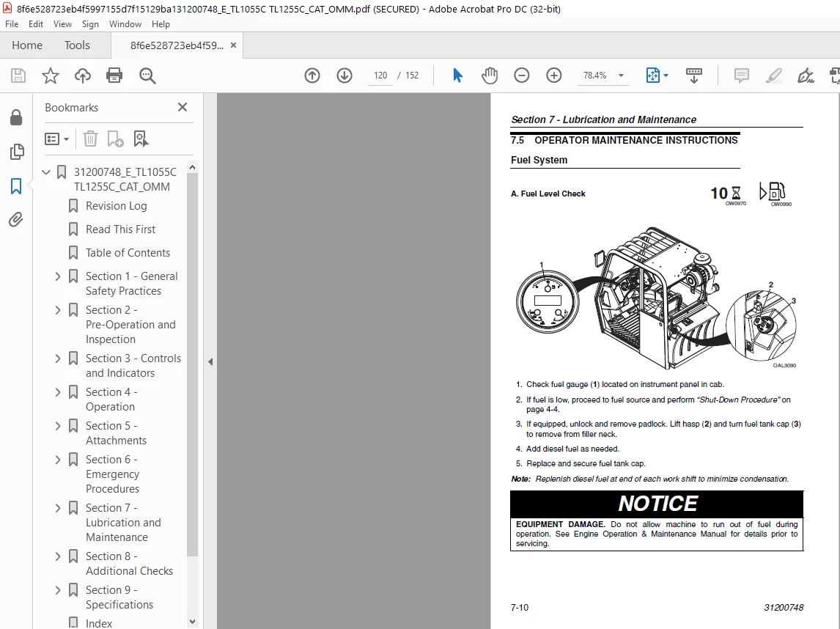Open page thumbnails panel icon

point(17,152)
